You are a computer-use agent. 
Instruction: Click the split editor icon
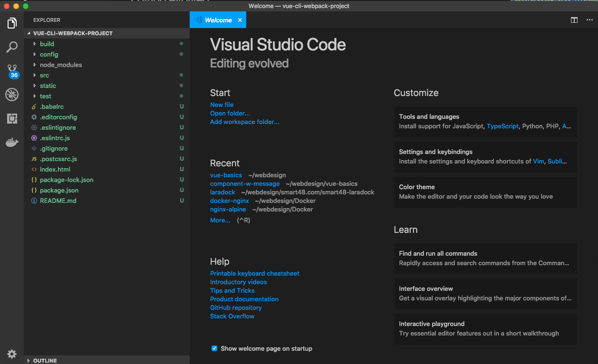click(x=574, y=20)
